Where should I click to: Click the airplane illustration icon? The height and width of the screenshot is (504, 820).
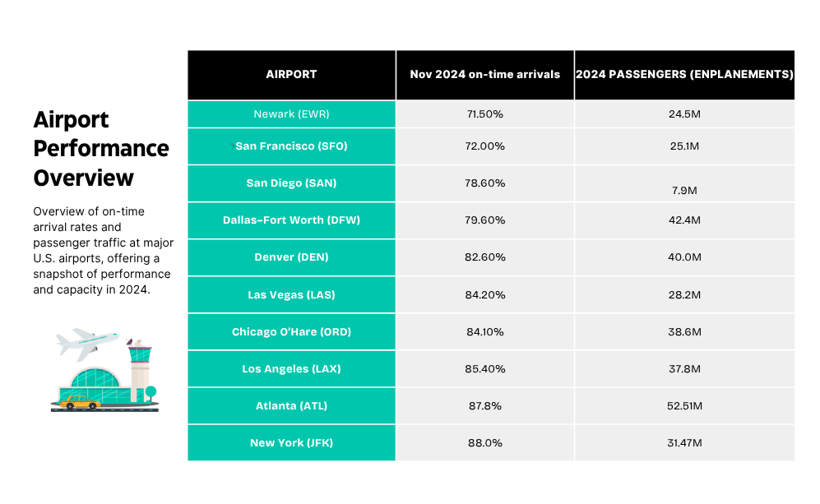point(86,343)
